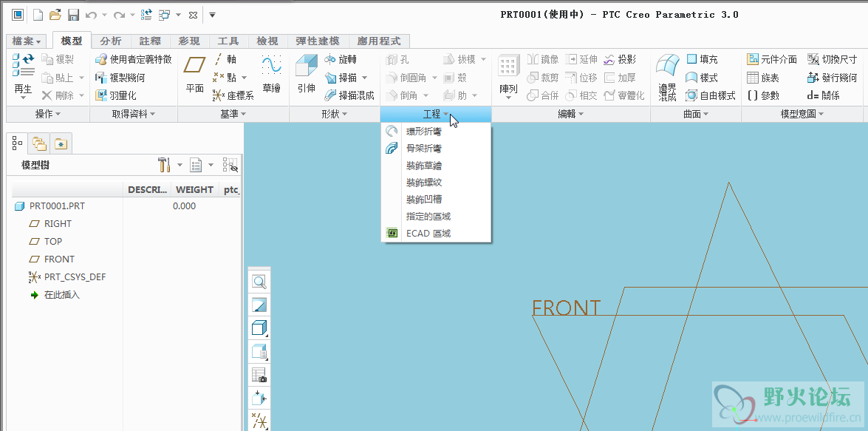Click the New file icon
The width and height of the screenshot is (868, 431).
point(38,15)
